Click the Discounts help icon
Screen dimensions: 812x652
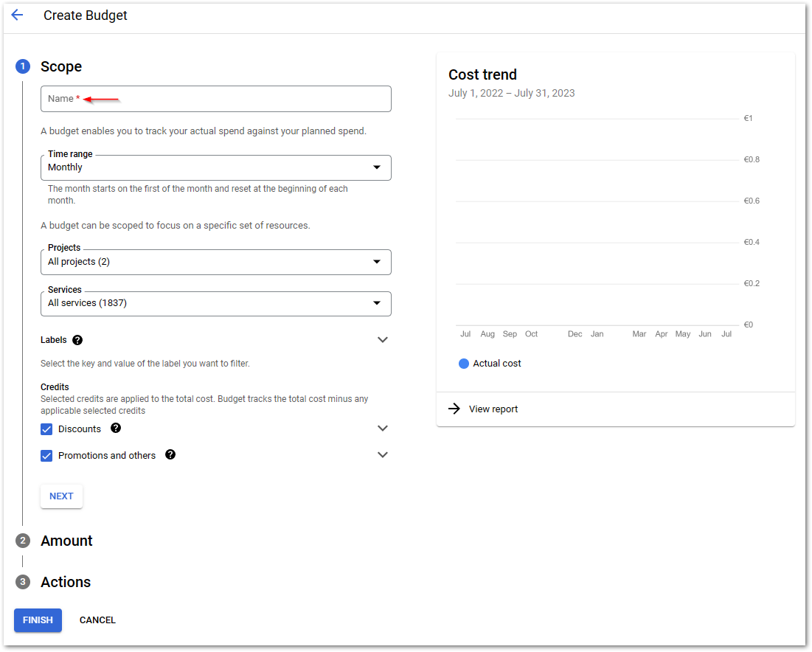(x=116, y=429)
